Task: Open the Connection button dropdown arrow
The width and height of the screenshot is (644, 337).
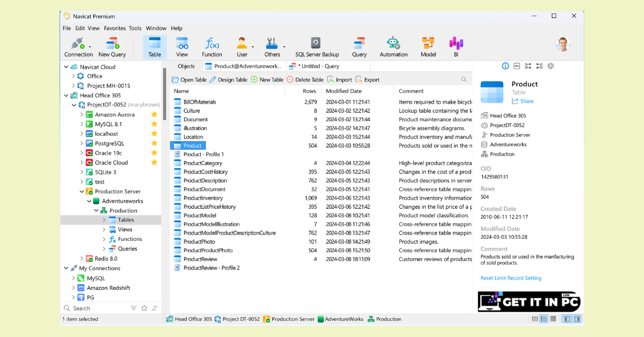Action: (90, 47)
